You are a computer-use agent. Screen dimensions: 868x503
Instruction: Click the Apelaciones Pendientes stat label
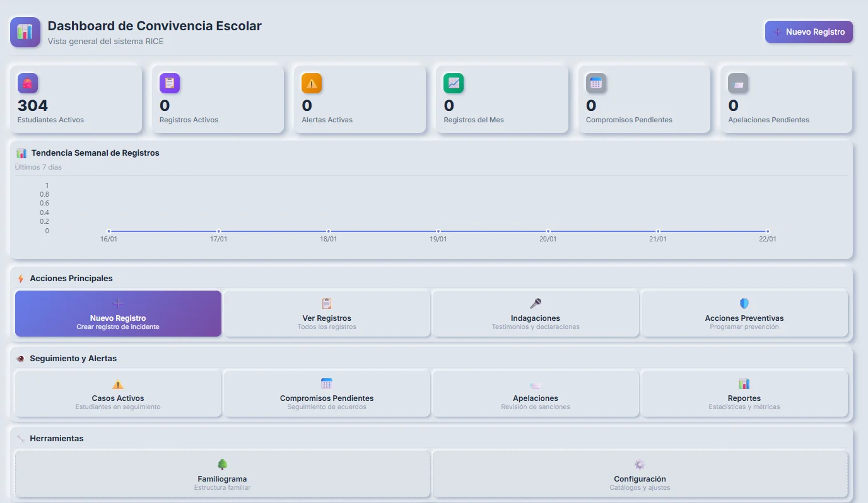[768, 120]
